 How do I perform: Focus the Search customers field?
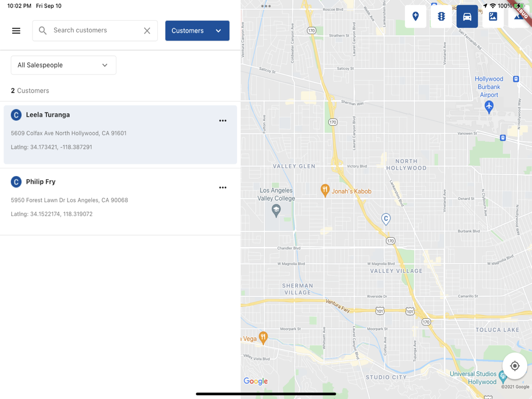[x=95, y=30]
